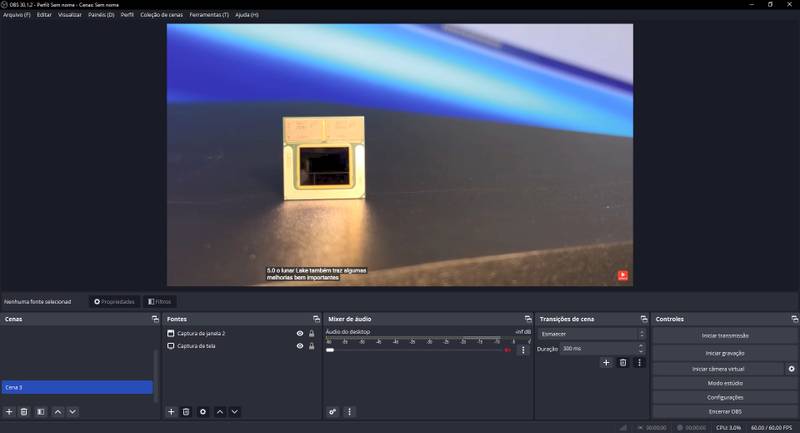This screenshot has width=800, height=433.
Task: Lock Captura de tela source
Action: 312,346
